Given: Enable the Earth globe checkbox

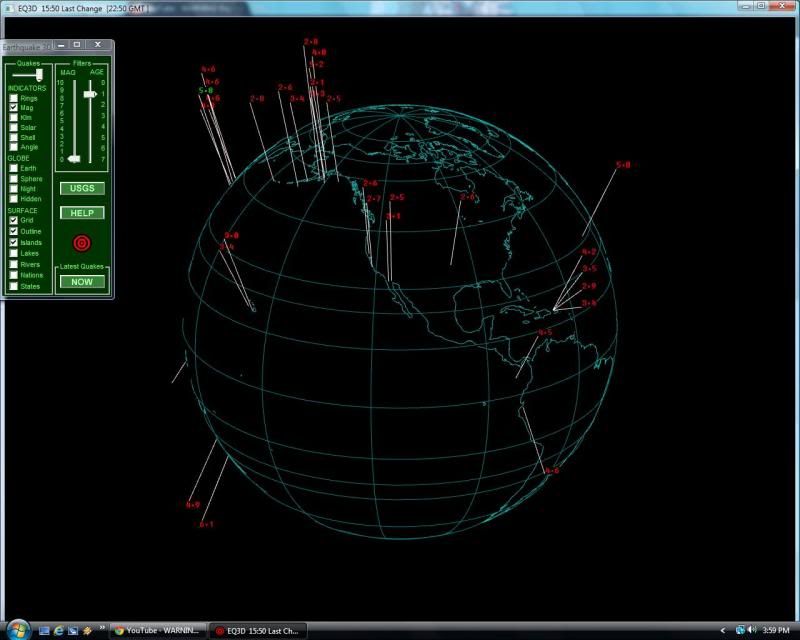Looking at the screenshot, I should click(x=13, y=168).
